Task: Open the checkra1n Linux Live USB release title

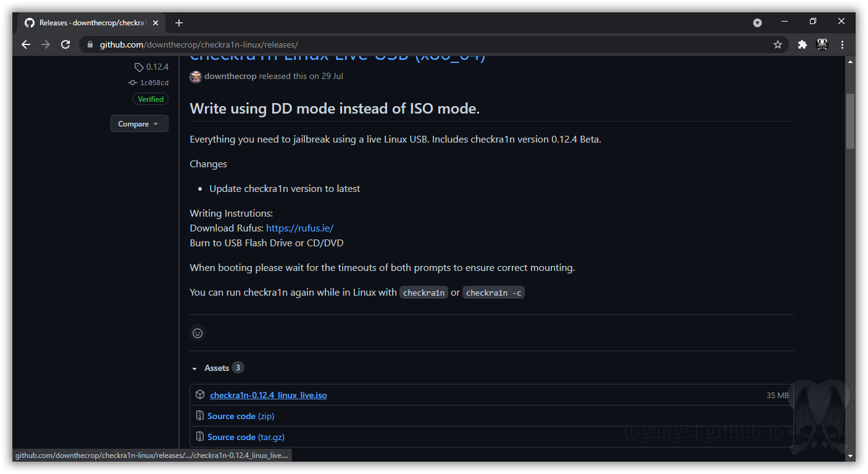Action: (x=338, y=57)
